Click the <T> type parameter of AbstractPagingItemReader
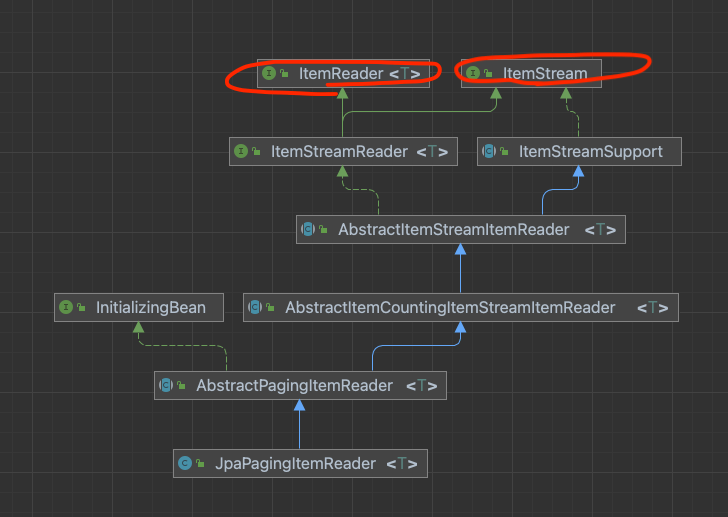 tap(422, 386)
